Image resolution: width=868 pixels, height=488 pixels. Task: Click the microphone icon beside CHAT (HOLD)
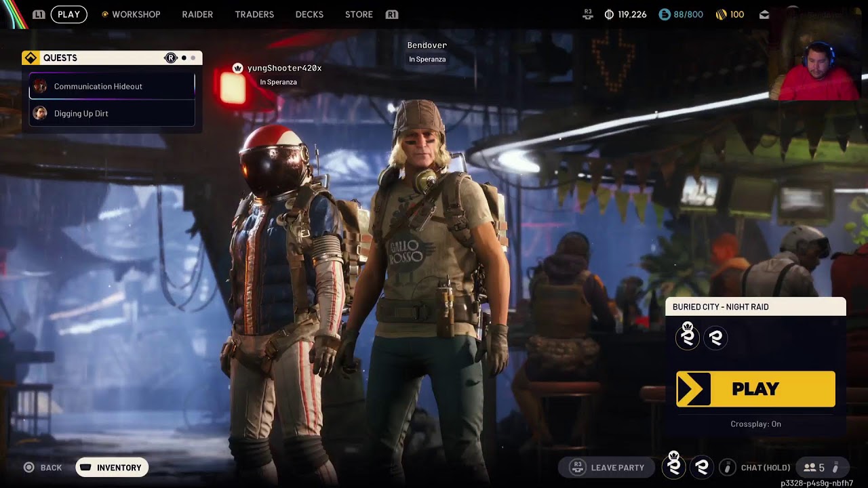click(727, 467)
